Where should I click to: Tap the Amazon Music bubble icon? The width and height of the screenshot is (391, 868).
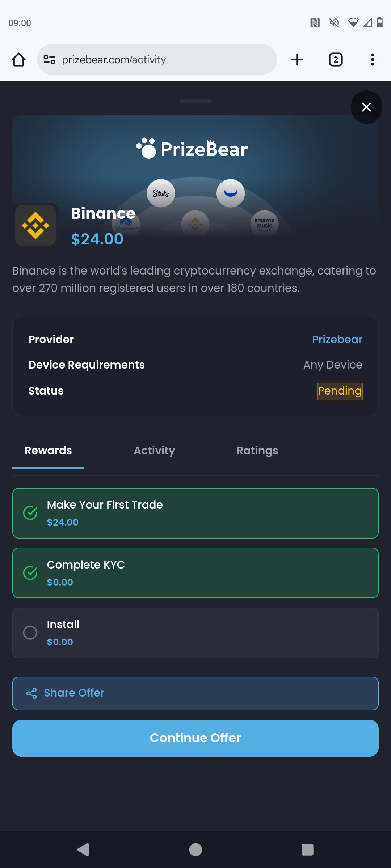tap(264, 224)
